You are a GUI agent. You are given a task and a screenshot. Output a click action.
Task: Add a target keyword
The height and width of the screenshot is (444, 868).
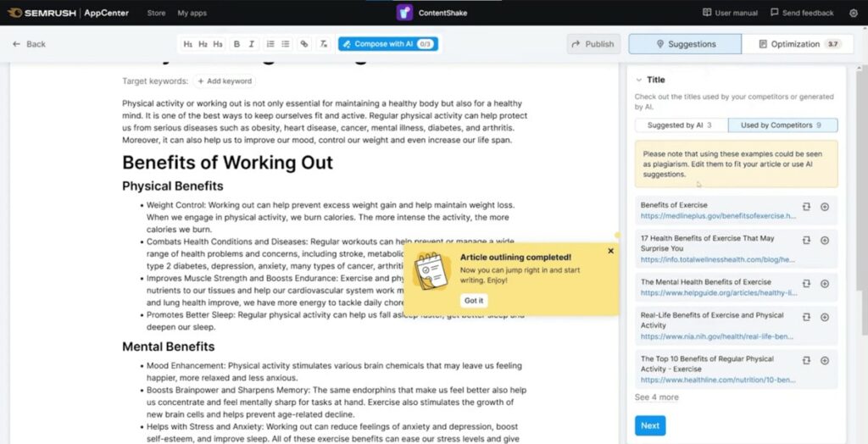tap(224, 81)
